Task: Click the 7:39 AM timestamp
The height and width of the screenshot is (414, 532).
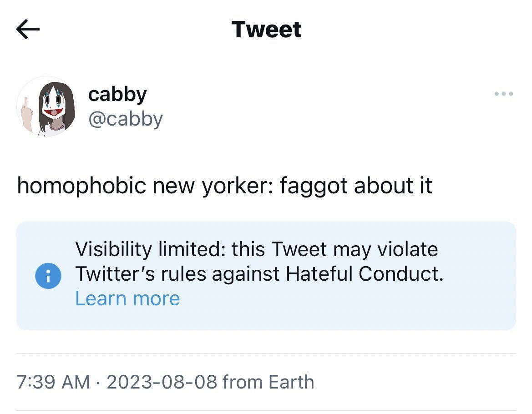Action: coord(53,382)
